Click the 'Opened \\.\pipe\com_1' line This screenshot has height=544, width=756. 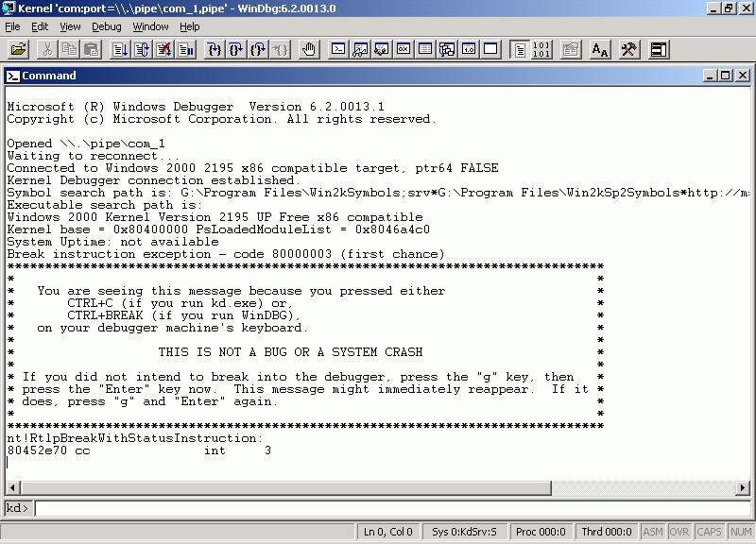point(86,144)
